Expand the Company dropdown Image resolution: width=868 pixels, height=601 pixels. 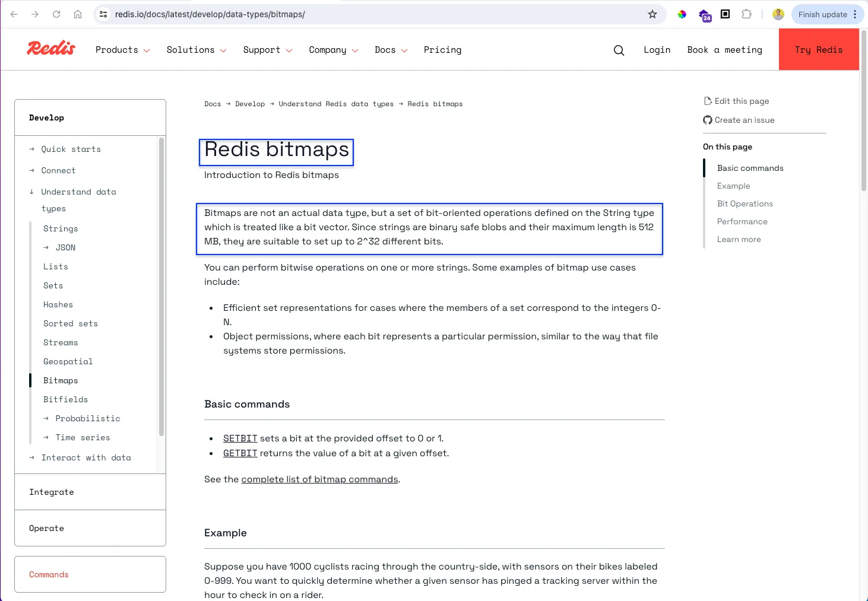pos(334,50)
